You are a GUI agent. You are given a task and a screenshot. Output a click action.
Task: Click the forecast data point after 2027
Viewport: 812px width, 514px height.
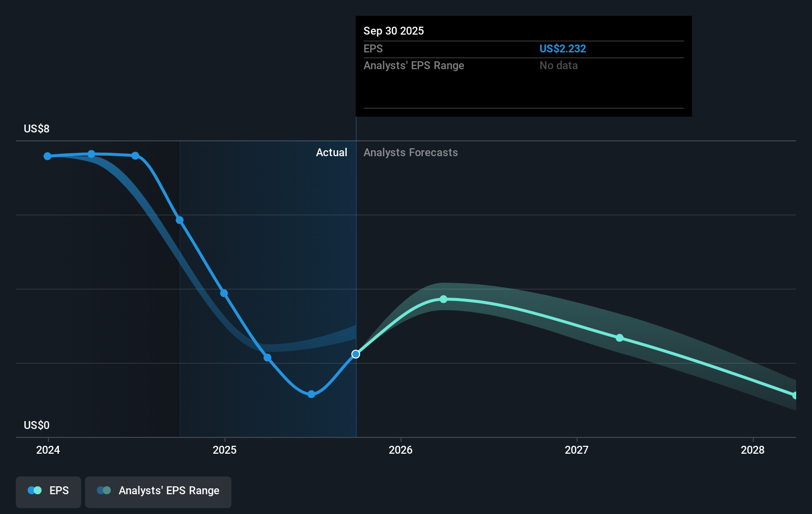click(x=620, y=338)
